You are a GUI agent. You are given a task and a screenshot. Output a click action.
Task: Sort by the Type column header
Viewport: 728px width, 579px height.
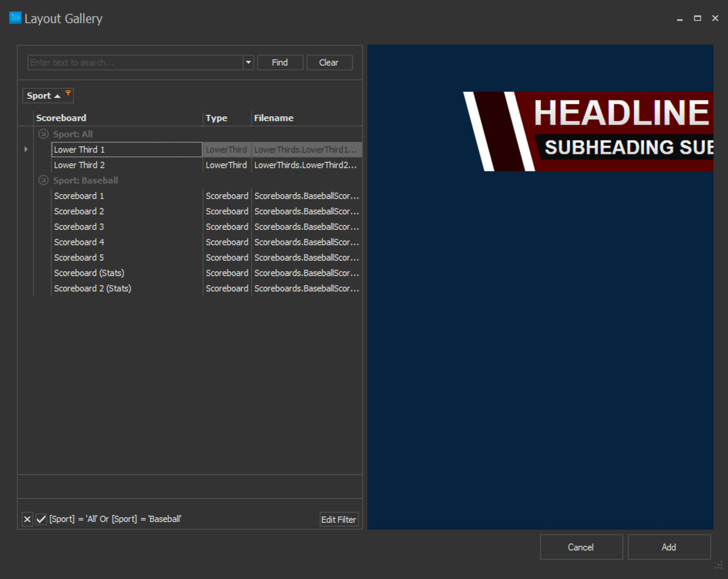pos(227,118)
